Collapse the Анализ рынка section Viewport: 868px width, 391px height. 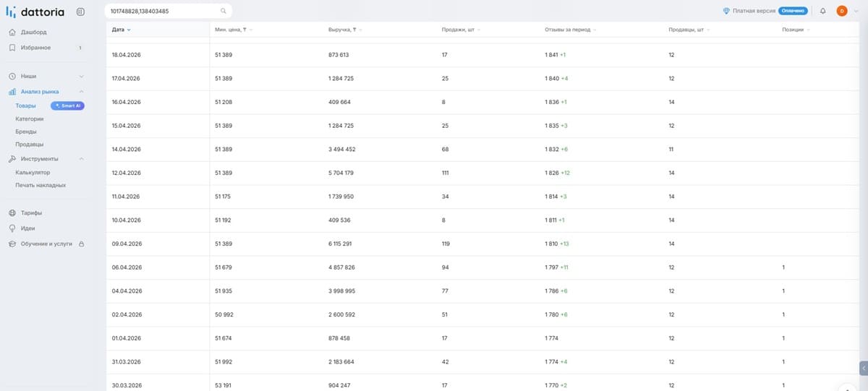pos(81,92)
